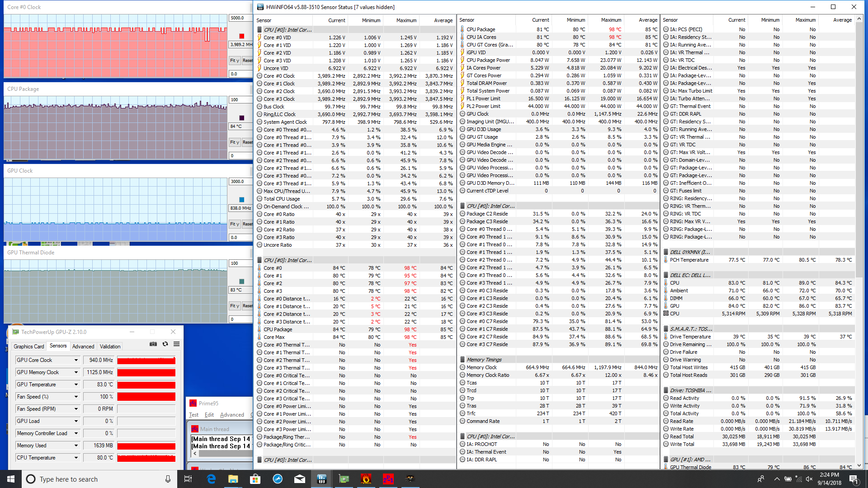Click Reset on Core #0 Clock graph
The height and width of the screenshot is (488, 868).
tap(247, 61)
